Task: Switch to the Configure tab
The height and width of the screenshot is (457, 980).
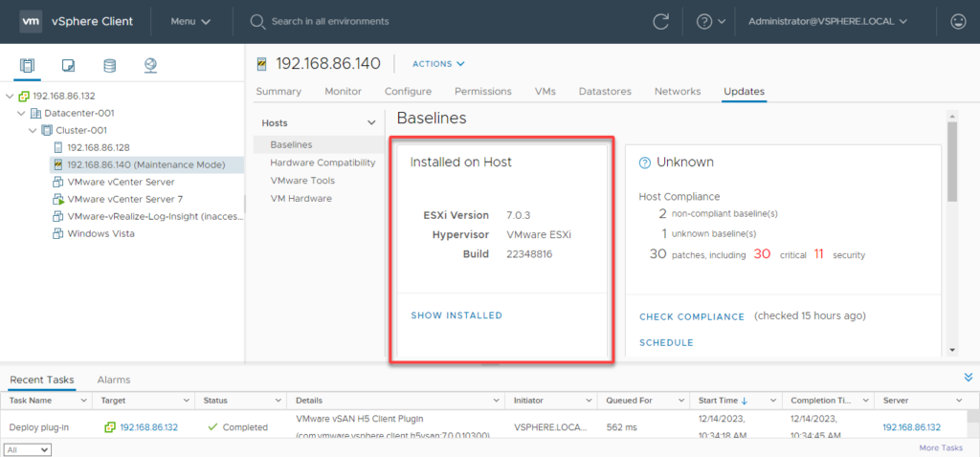Action: (408, 92)
